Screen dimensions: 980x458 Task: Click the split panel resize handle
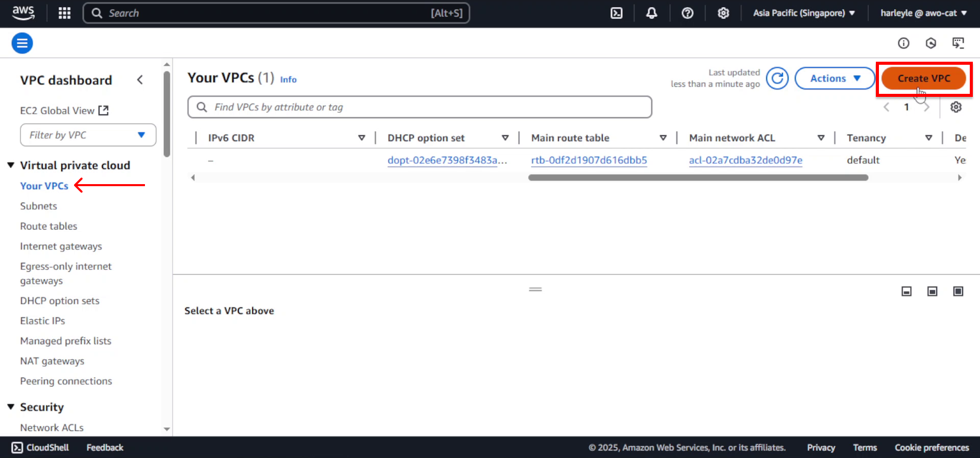[x=535, y=289]
